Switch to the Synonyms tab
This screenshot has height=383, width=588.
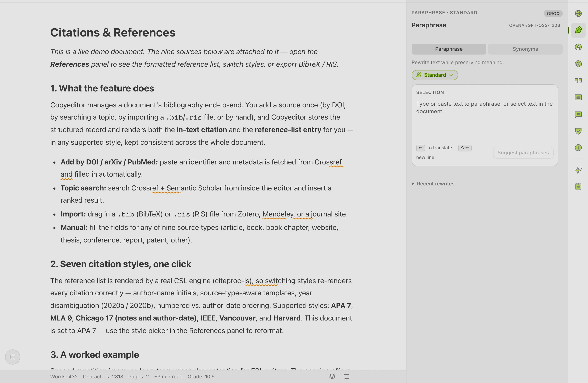tap(525, 49)
